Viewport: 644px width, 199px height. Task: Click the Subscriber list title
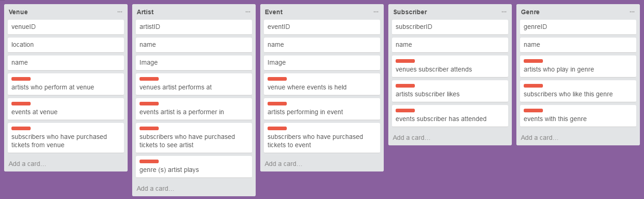click(x=410, y=12)
